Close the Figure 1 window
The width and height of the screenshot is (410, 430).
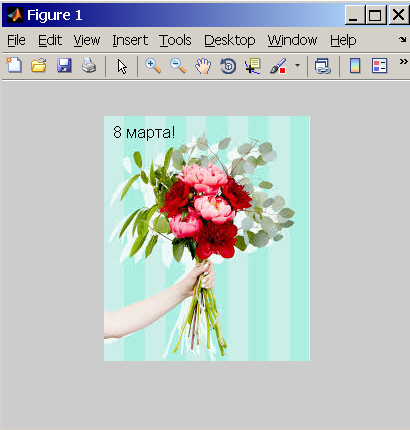[x=398, y=15]
